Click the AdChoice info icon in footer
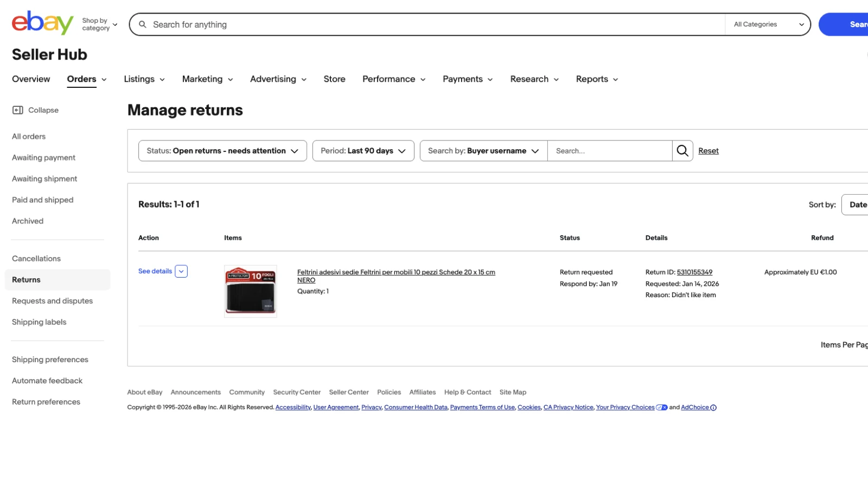Viewport: 868px width, 488px height. (x=713, y=408)
